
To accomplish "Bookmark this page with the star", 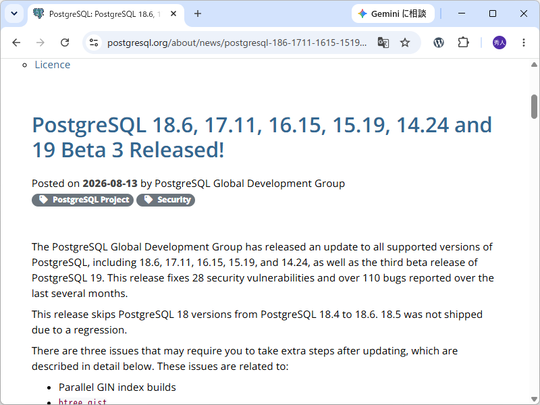I will pyautogui.click(x=405, y=43).
